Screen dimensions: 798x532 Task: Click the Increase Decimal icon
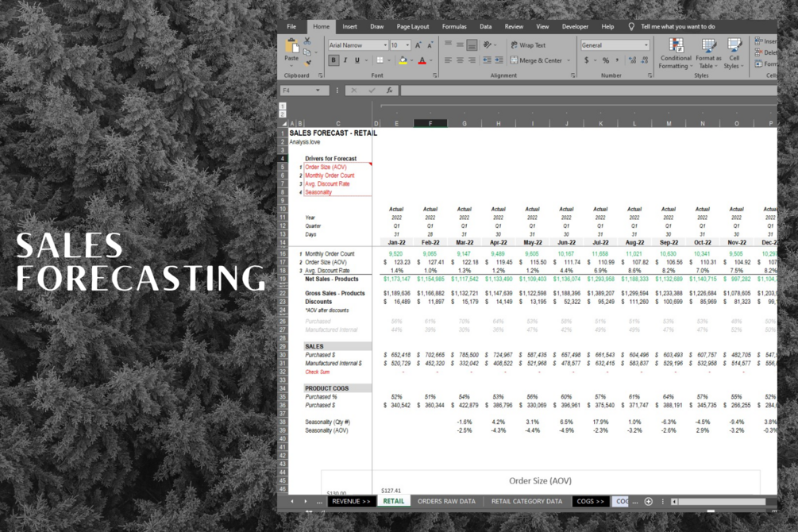633,60
